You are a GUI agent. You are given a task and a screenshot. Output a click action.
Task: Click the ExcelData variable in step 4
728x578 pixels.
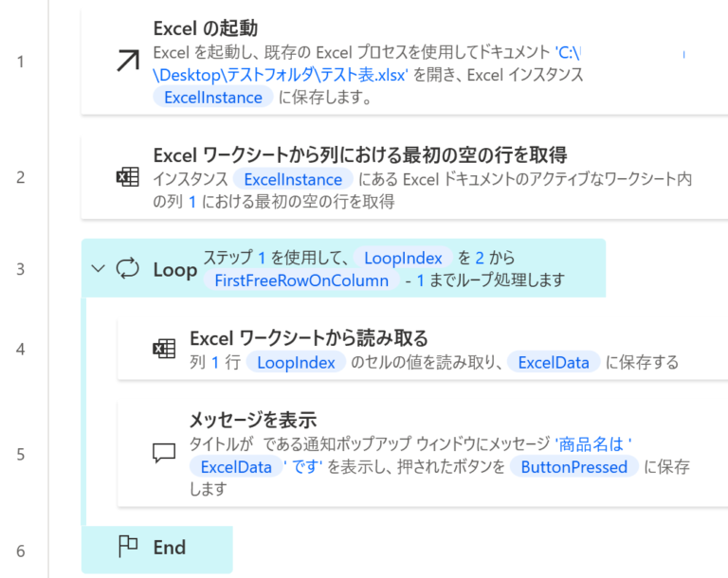[x=553, y=362]
